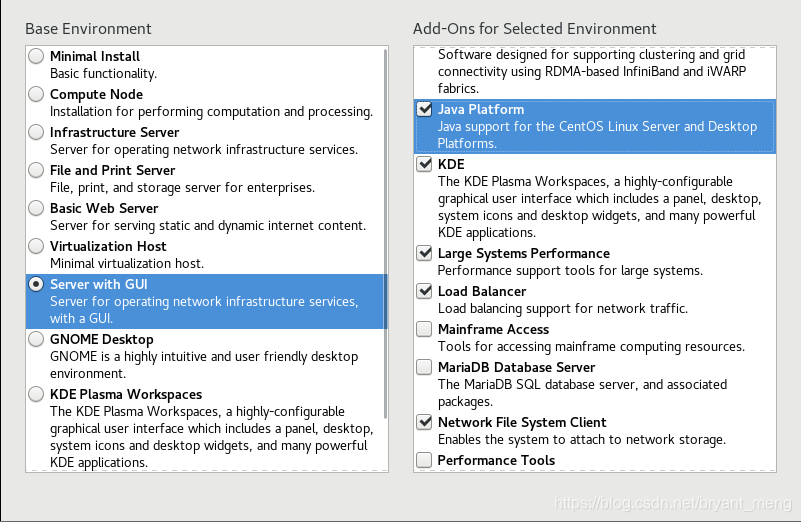Click the 'KDE Plasma Workspaces' label
The height and width of the screenshot is (522, 801).
pos(126,394)
